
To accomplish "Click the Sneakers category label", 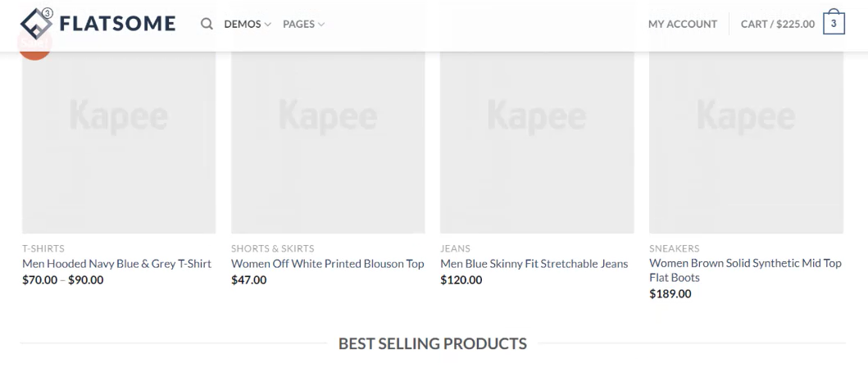I will pyautogui.click(x=674, y=248).
